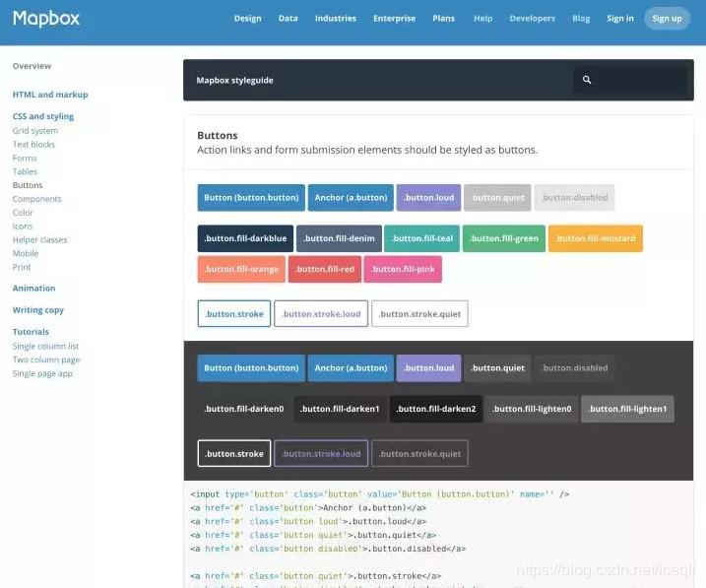Viewport: 706px width, 588px height.
Task: Open the Industries menu
Action: [x=336, y=19]
